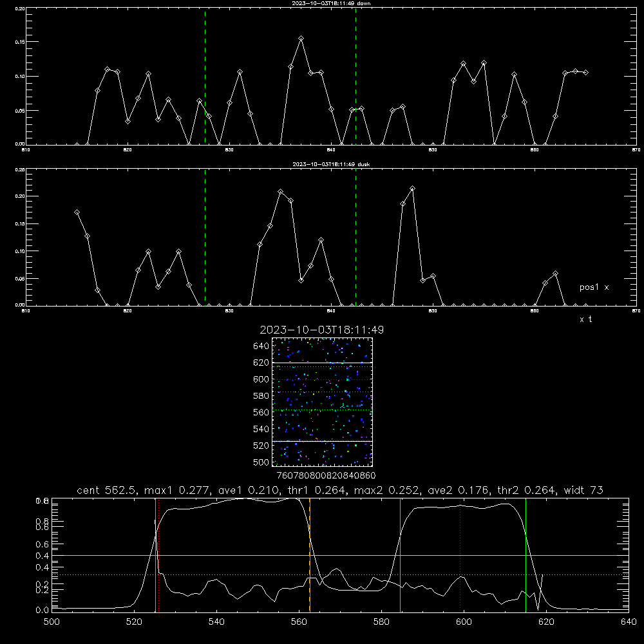Click the red dotted vertical line near 600 in the bottom plot
644x644 pixels.
pyautogui.click(x=460, y=555)
